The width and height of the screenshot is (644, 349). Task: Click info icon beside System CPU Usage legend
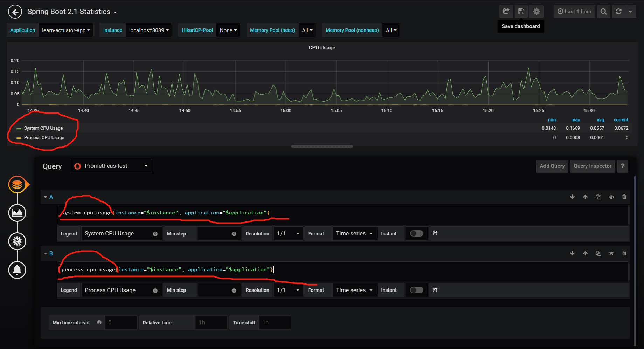155,234
